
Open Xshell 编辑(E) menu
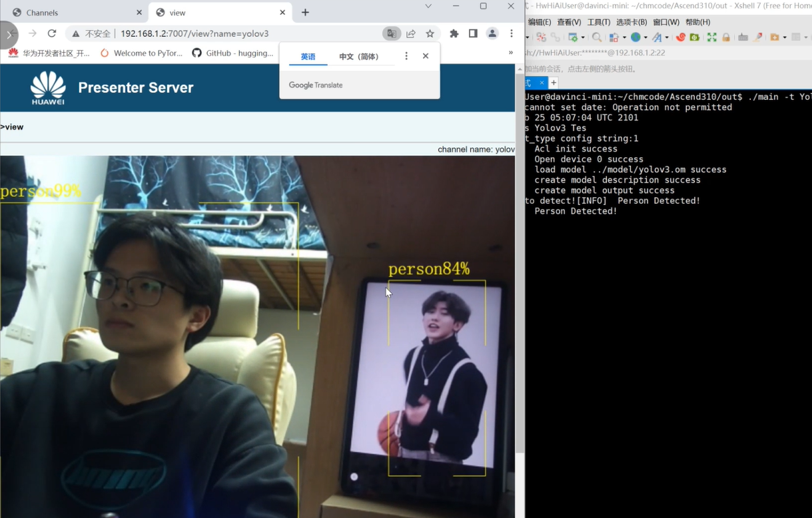[540, 22]
